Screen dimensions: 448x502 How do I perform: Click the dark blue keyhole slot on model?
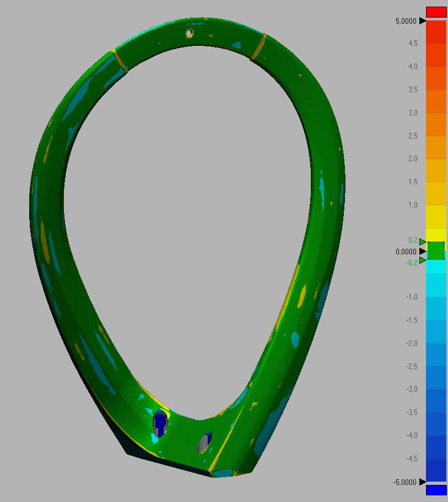(160, 424)
